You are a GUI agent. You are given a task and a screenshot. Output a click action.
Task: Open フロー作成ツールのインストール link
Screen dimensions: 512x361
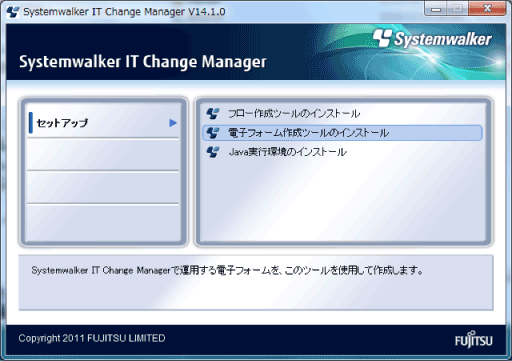point(294,114)
